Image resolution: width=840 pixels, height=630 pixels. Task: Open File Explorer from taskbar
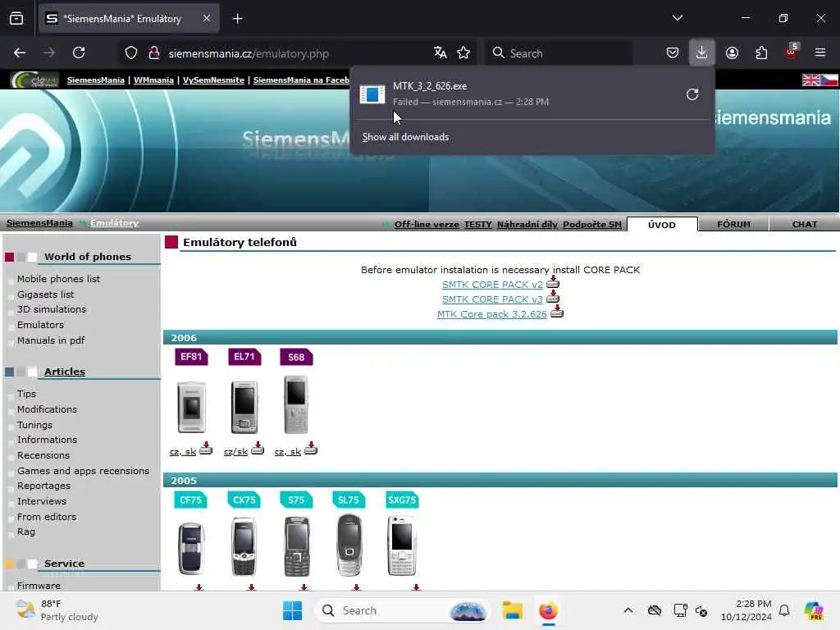(512, 610)
